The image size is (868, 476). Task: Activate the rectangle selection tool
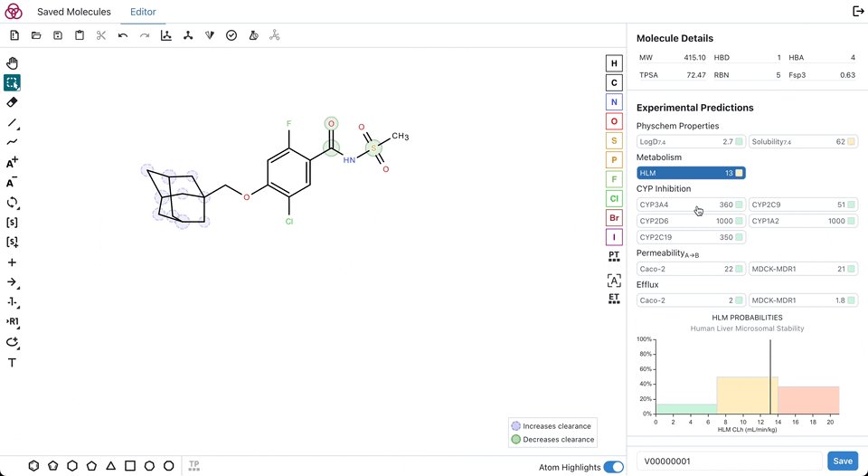pyautogui.click(x=12, y=82)
